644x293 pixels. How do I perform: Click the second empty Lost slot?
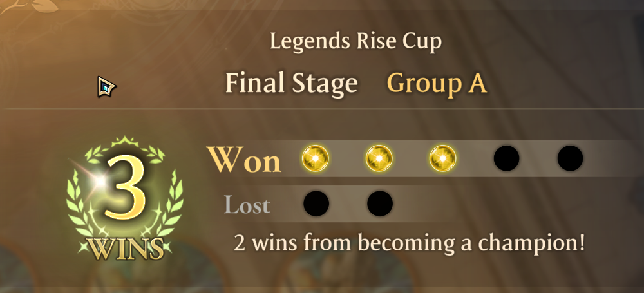coord(380,203)
